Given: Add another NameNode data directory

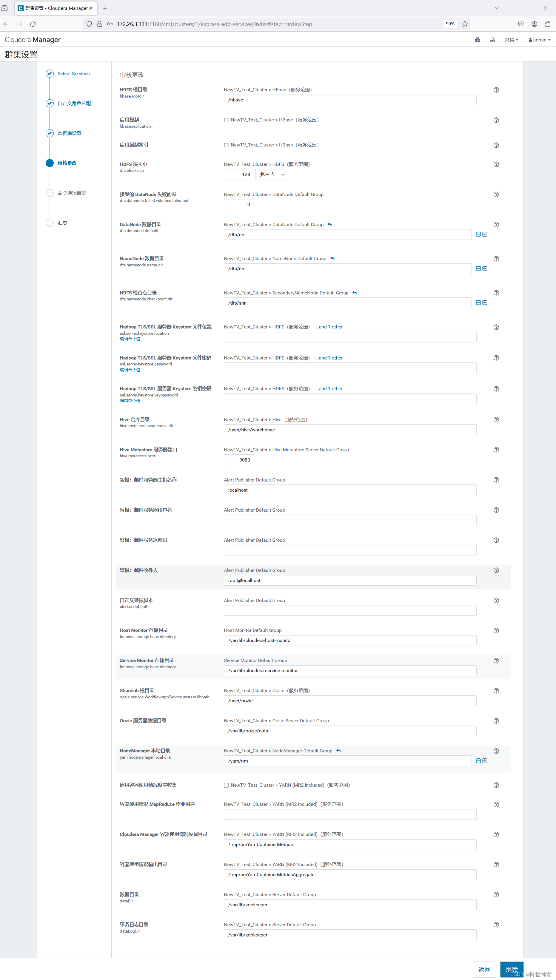Looking at the screenshot, I should (485, 269).
